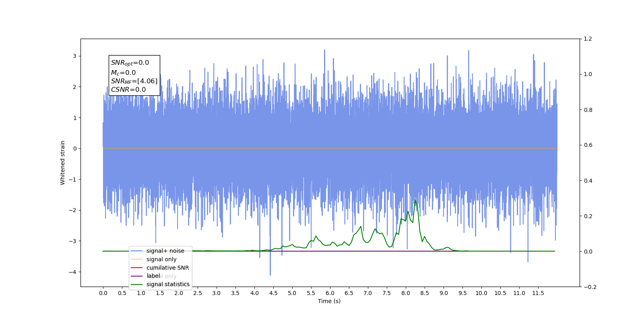Click the time-axis tick label 9.0
Image resolution: width=644 pixels, height=322 pixels.
(x=444, y=293)
